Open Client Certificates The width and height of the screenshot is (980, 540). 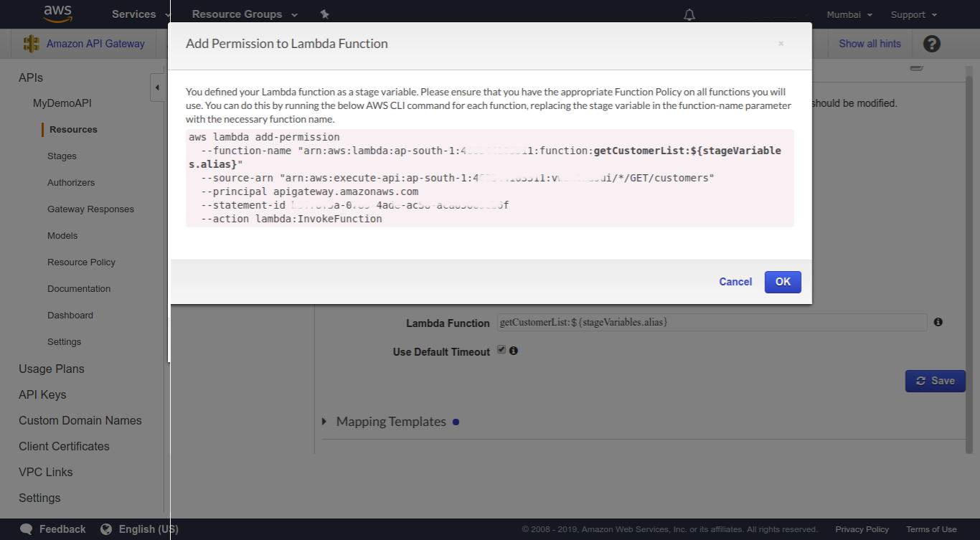(x=64, y=446)
